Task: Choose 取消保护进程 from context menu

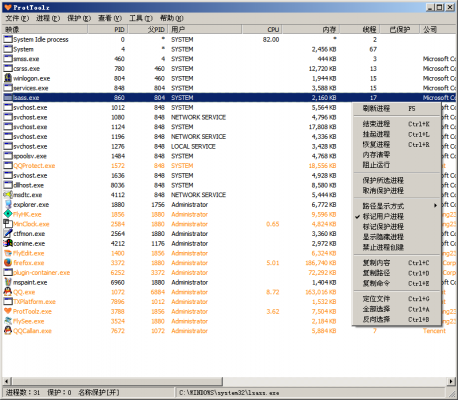Action: [396, 191]
